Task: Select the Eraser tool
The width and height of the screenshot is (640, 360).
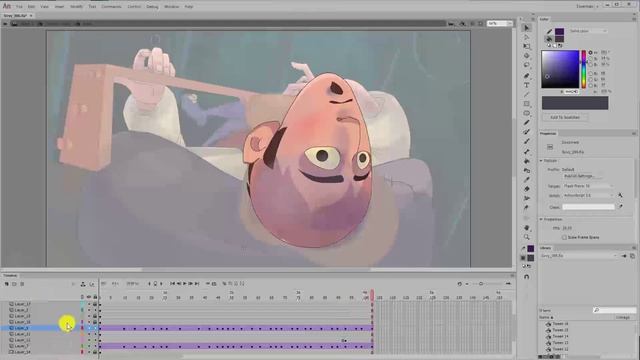Action: [527, 189]
